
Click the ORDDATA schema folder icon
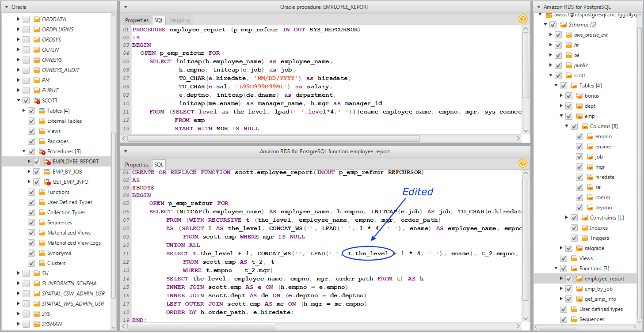[x=37, y=19]
